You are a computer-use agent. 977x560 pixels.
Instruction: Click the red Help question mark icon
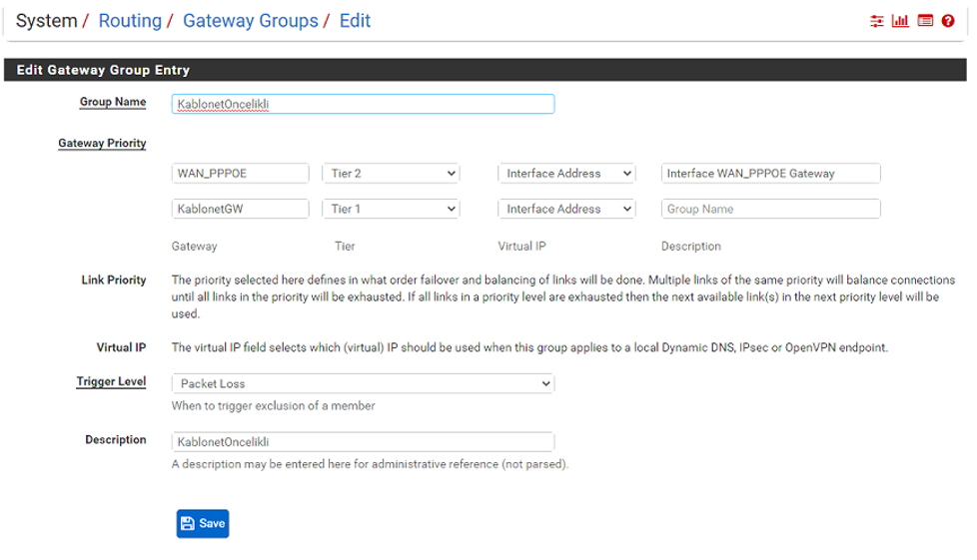pyautogui.click(x=948, y=21)
